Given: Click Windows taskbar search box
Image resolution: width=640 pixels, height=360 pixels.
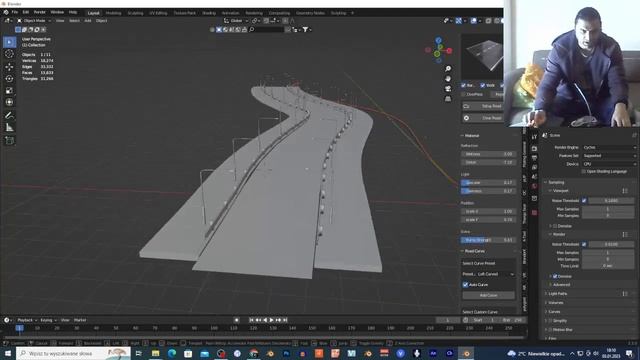Looking at the screenshot, I should (73, 353).
